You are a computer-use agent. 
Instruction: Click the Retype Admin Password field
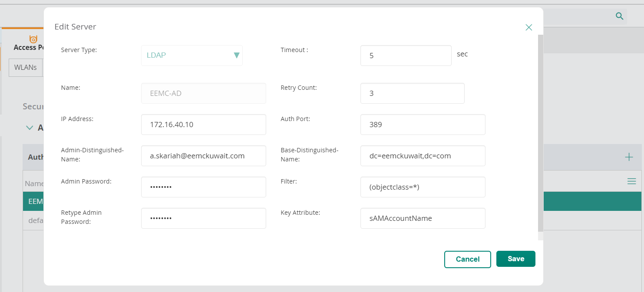tap(203, 218)
